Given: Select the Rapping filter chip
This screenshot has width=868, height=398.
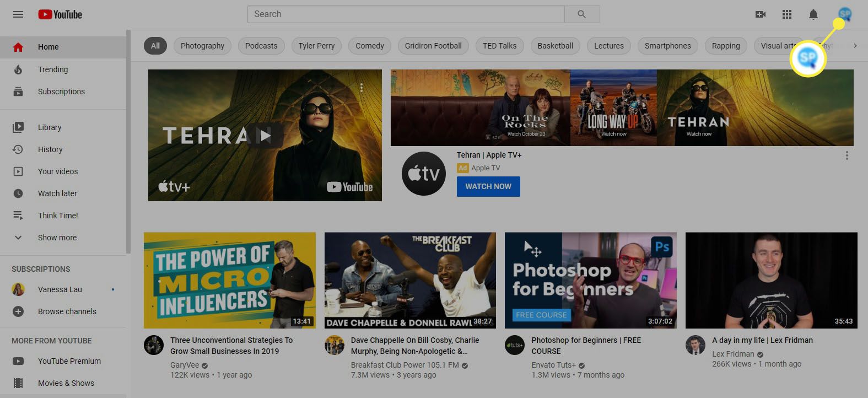Looking at the screenshot, I should click(x=726, y=46).
